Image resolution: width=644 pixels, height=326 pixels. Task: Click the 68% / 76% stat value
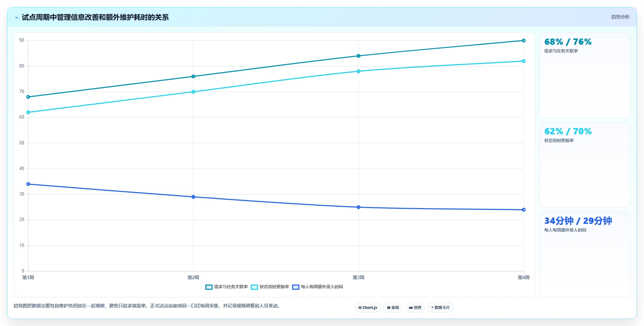coord(568,42)
